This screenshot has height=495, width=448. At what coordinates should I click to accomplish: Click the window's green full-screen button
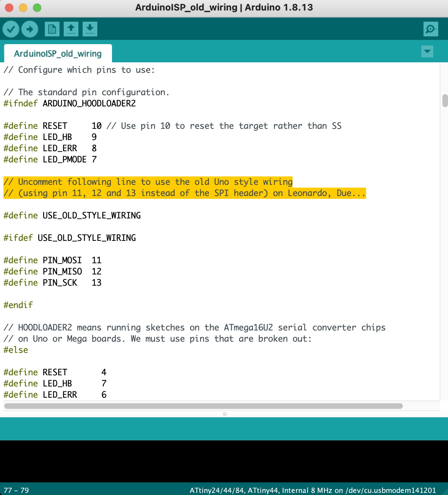pos(37,8)
